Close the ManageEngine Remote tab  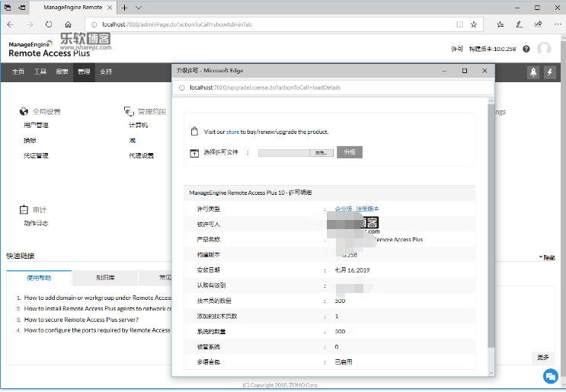pos(110,8)
